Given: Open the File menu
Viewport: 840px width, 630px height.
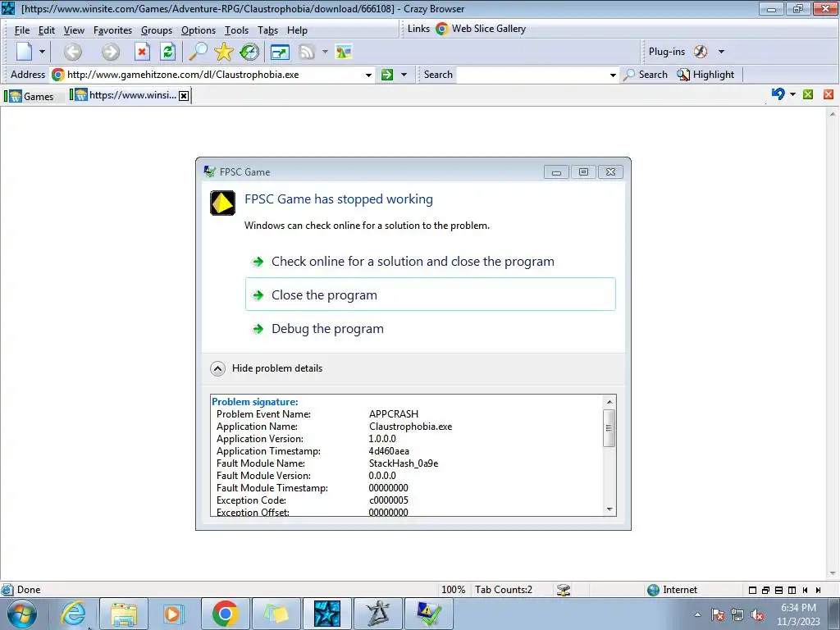Looking at the screenshot, I should point(22,30).
